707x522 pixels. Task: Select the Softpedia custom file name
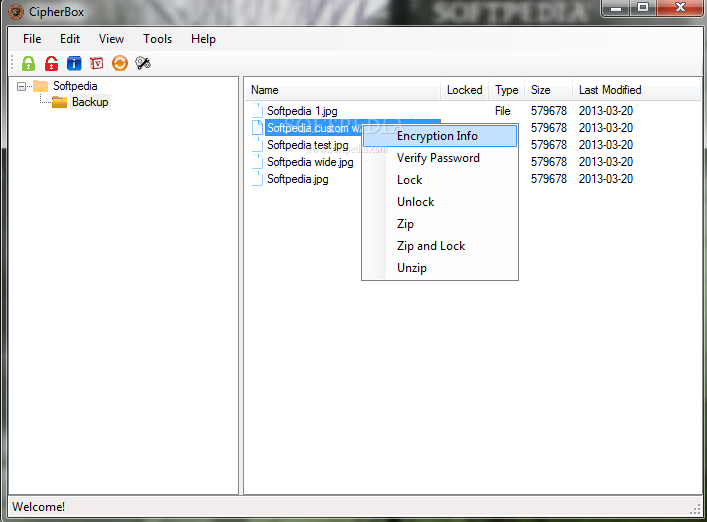[314, 128]
